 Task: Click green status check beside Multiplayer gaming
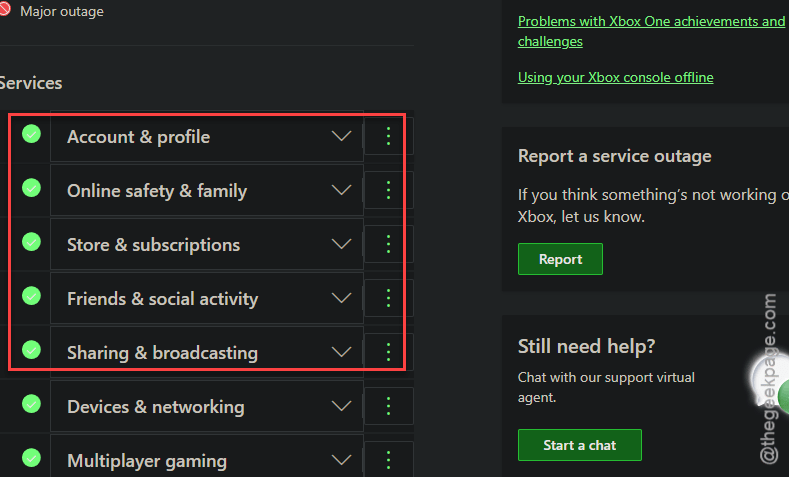(31, 457)
